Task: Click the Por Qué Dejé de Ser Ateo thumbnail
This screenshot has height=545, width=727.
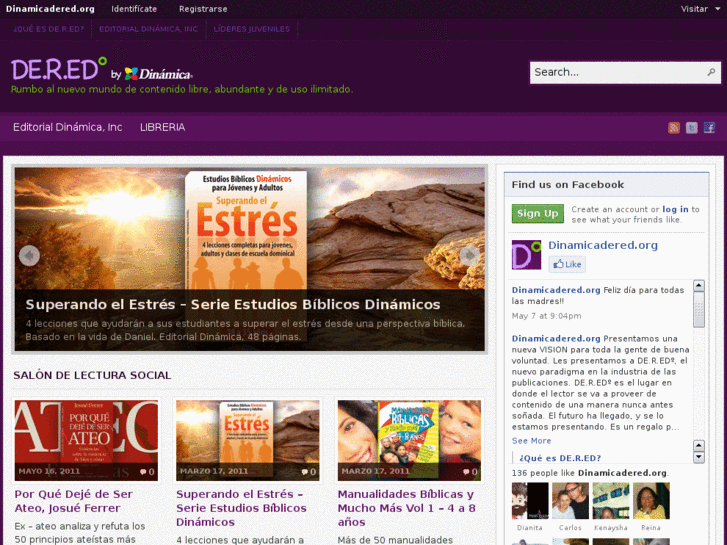Action: coord(86,440)
